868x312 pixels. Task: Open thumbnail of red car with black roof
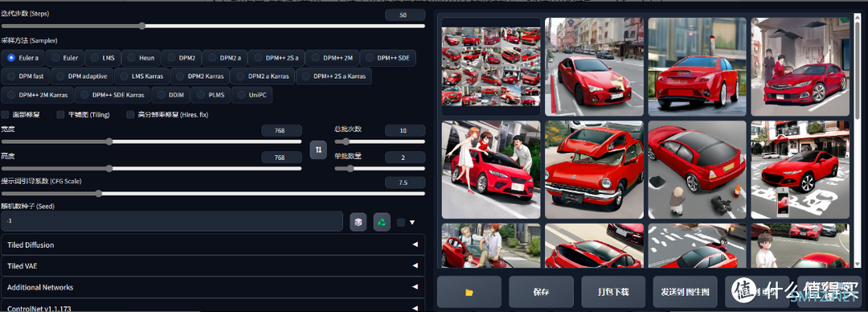point(697,170)
